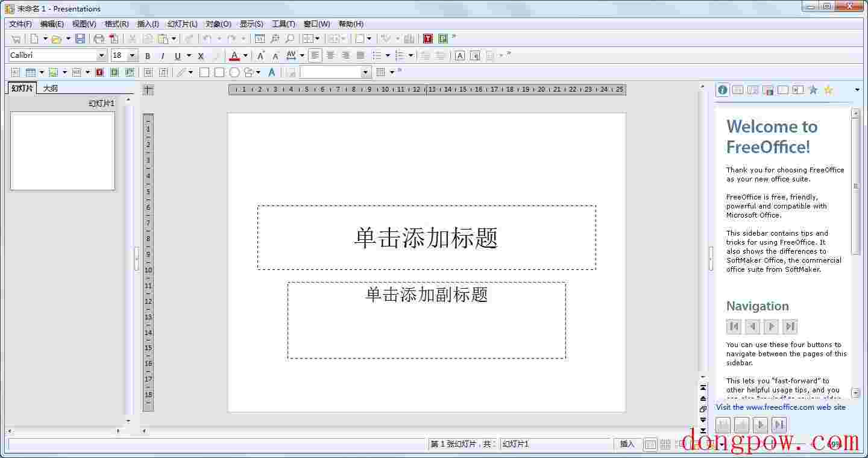Viewport: 868px width, 458px height.
Task: Open the 帮助(H) menu
Action: point(351,24)
